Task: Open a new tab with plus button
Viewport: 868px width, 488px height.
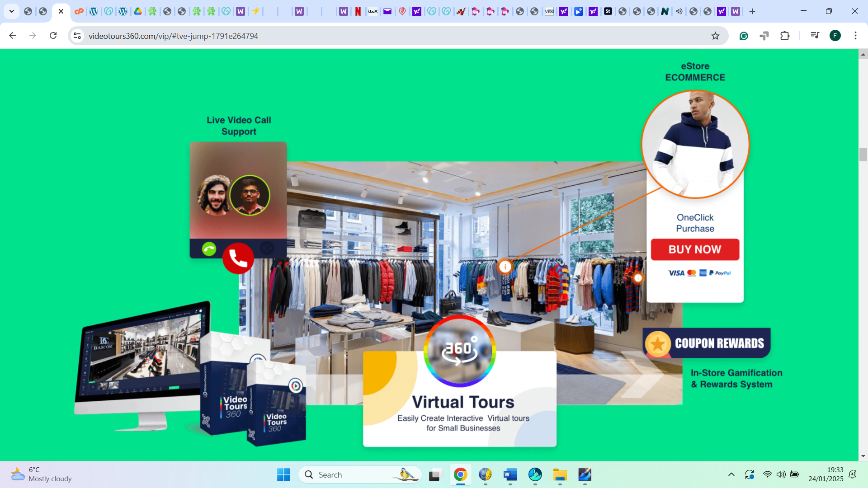Action: (x=752, y=11)
